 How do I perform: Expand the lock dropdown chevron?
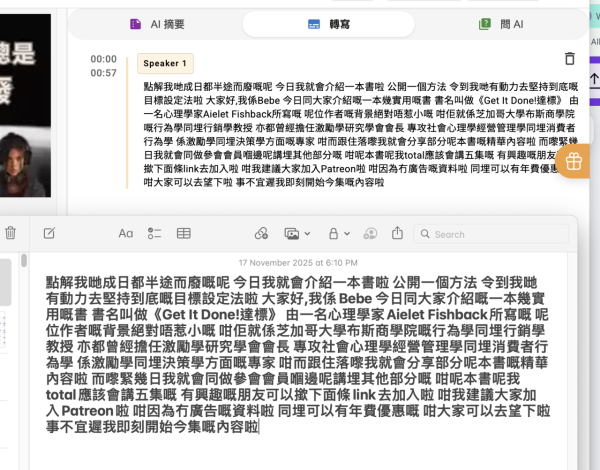point(347,233)
